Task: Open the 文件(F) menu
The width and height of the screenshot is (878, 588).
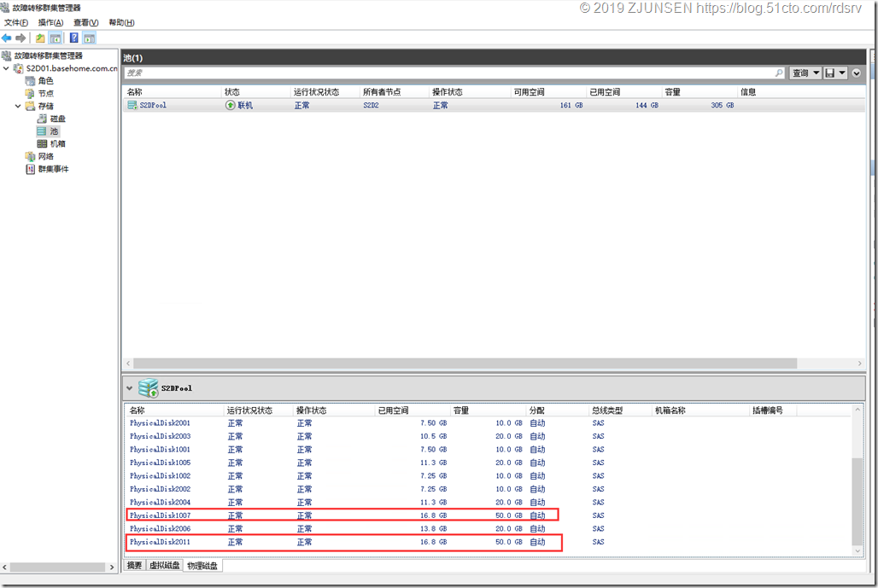Action: pos(15,22)
